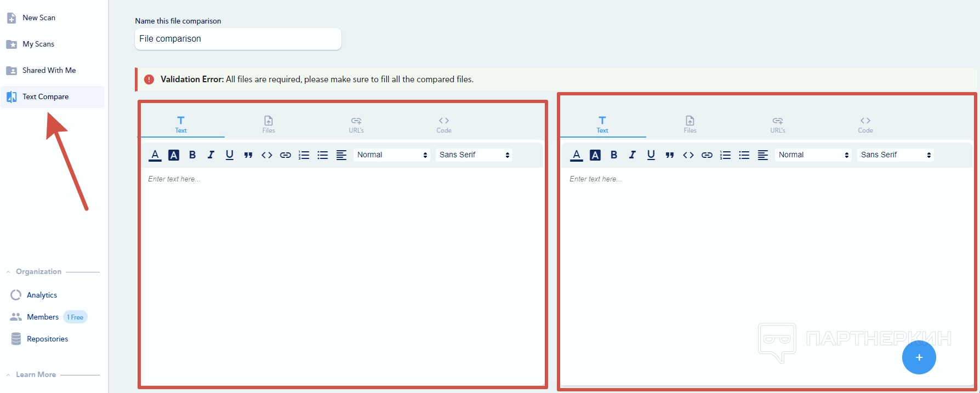
Task: Change text alignment in right editor
Action: point(763,155)
